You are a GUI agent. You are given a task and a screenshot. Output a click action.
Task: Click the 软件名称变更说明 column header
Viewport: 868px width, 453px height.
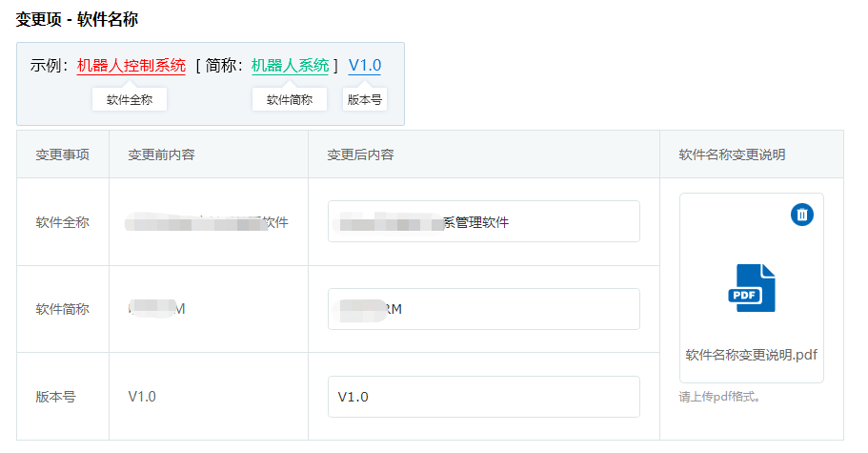tap(732, 154)
